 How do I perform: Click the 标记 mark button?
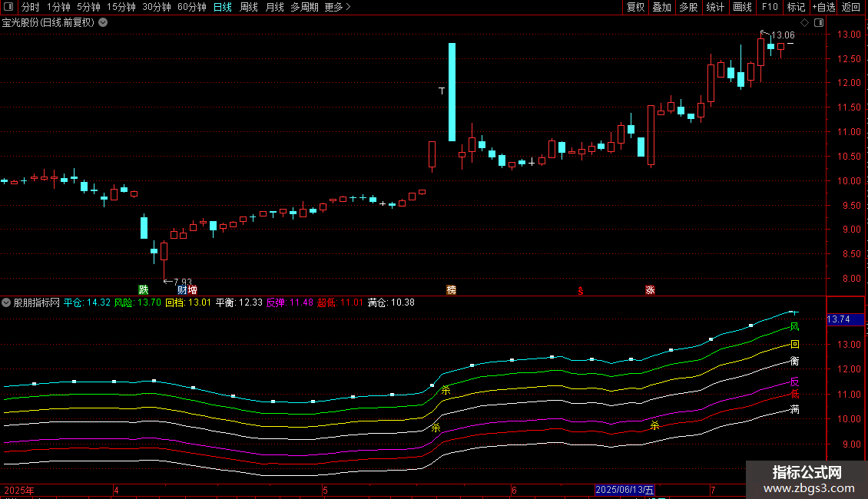(796, 7)
